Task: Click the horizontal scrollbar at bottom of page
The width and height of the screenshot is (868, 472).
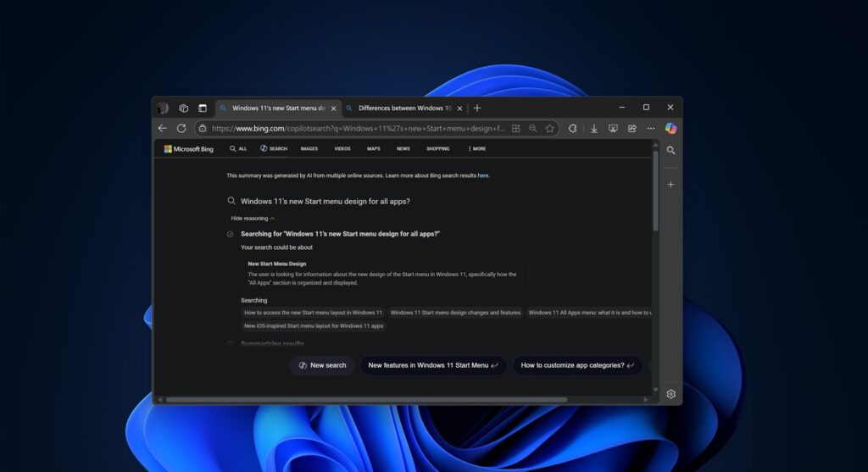Action: 366,399
